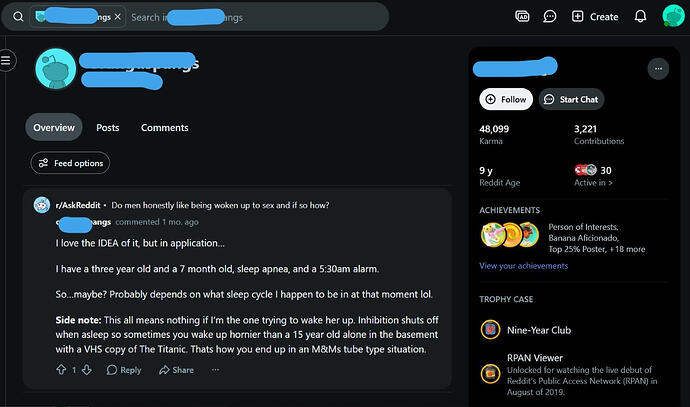The image size is (690, 407).
Task: Start Chat with this user
Action: tap(571, 99)
